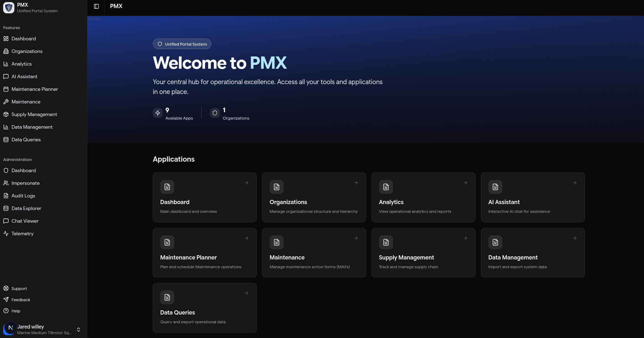This screenshot has width=644, height=338.
Task: Select the Analytics icon in the sidebar
Action: 6,64
